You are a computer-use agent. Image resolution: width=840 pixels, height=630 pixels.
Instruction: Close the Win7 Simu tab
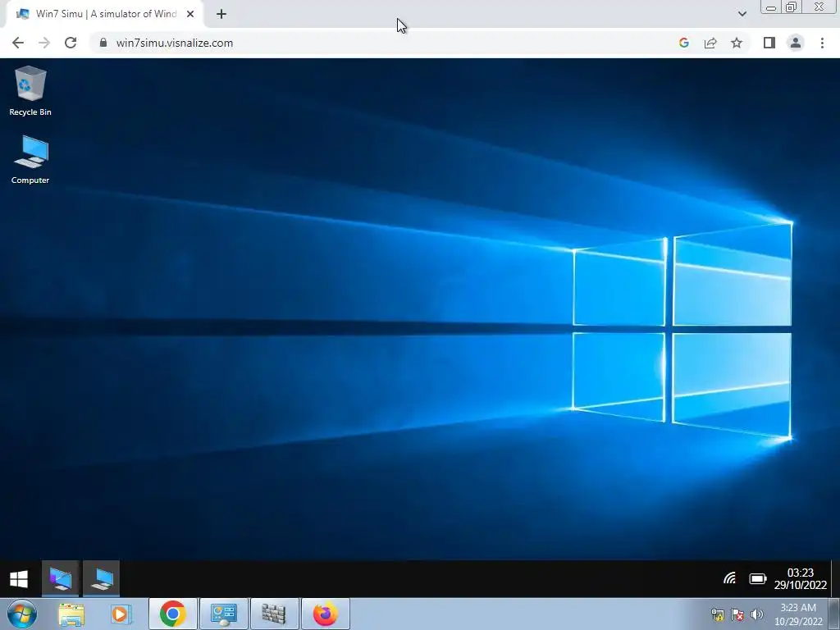[190, 14]
